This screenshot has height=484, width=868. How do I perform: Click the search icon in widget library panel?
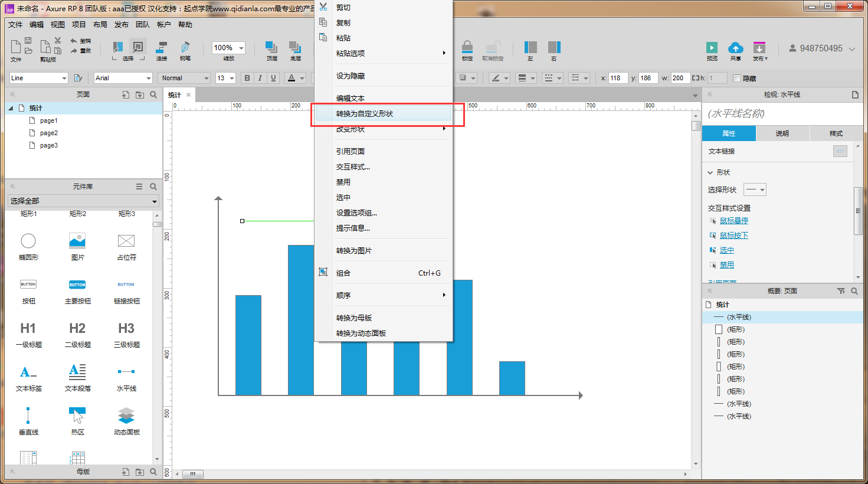pyautogui.click(x=153, y=187)
